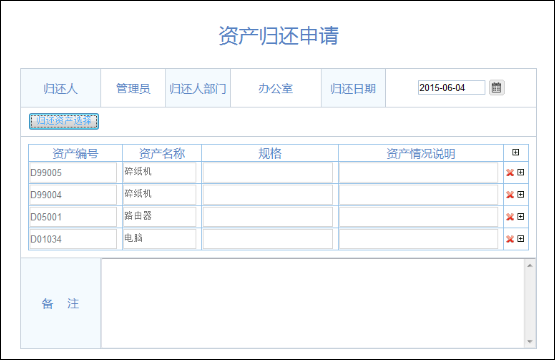
Task: Open the calendar picker for return date
Action: tap(496, 88)
